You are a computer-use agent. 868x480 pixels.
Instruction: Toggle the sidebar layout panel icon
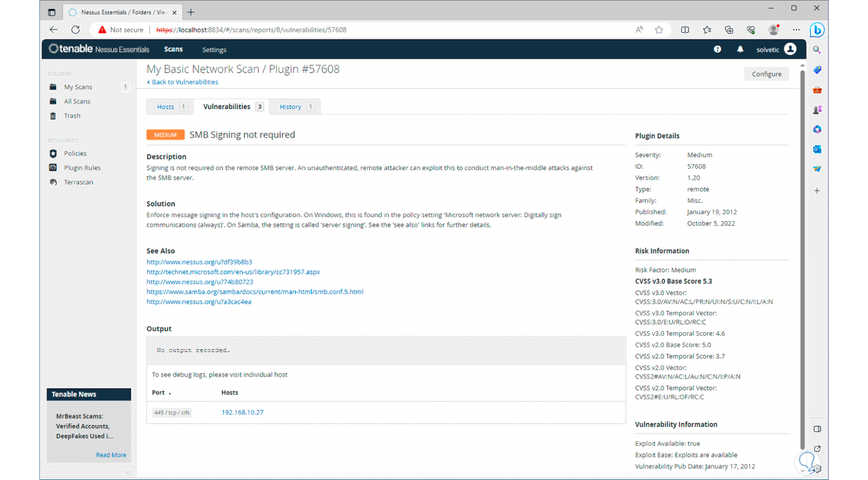point(817,429)
